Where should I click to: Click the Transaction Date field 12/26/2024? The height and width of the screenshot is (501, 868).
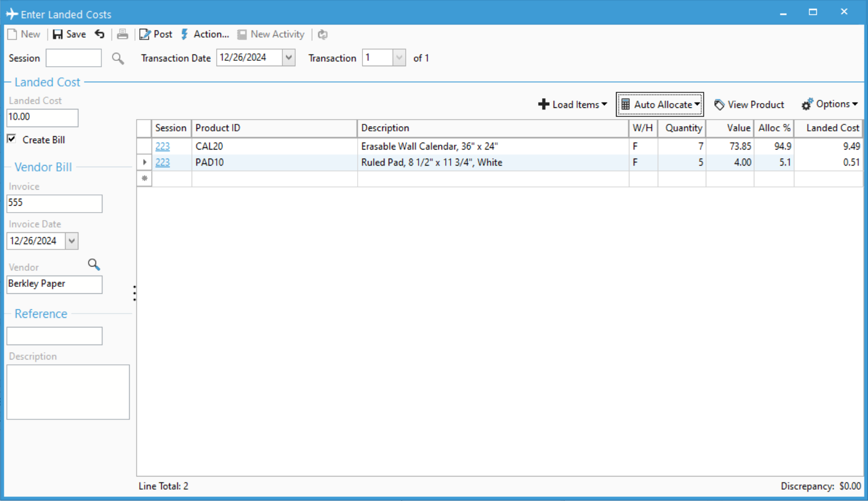click(249, 58)
